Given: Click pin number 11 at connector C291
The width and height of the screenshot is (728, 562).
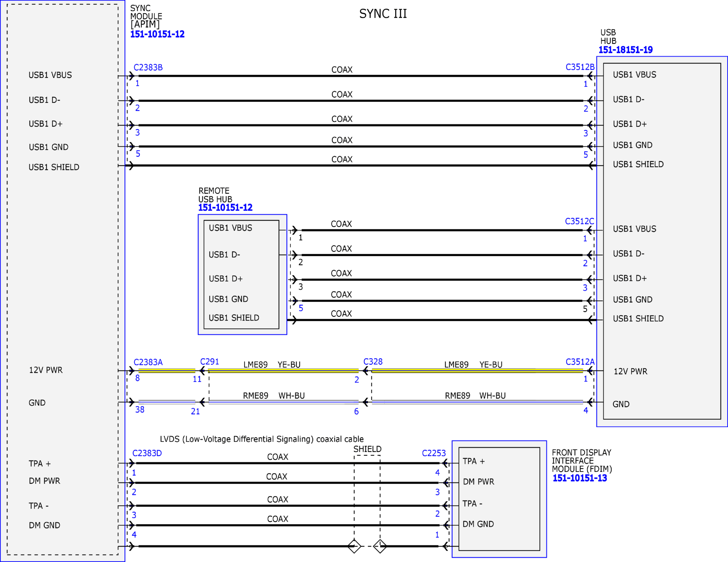Looking at the screenshot, I should pyautogui.click(x=197, y=379).
